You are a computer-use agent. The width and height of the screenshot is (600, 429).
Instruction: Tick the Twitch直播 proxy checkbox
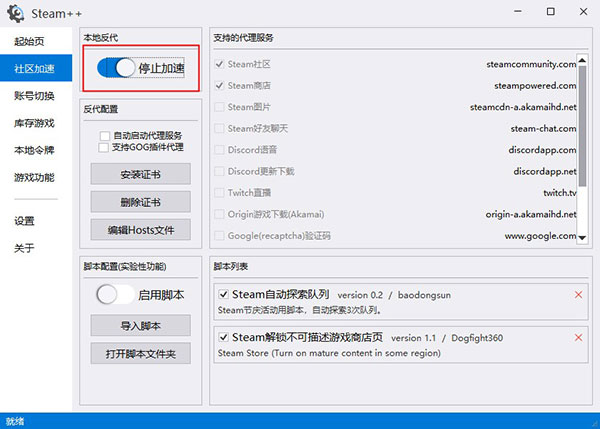219,192
